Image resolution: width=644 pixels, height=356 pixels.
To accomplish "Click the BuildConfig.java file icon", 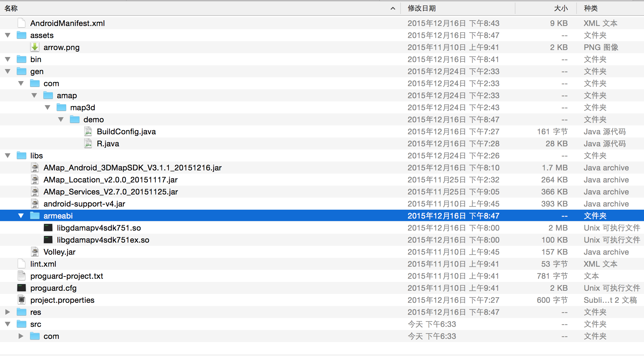I will pos(88,131).
